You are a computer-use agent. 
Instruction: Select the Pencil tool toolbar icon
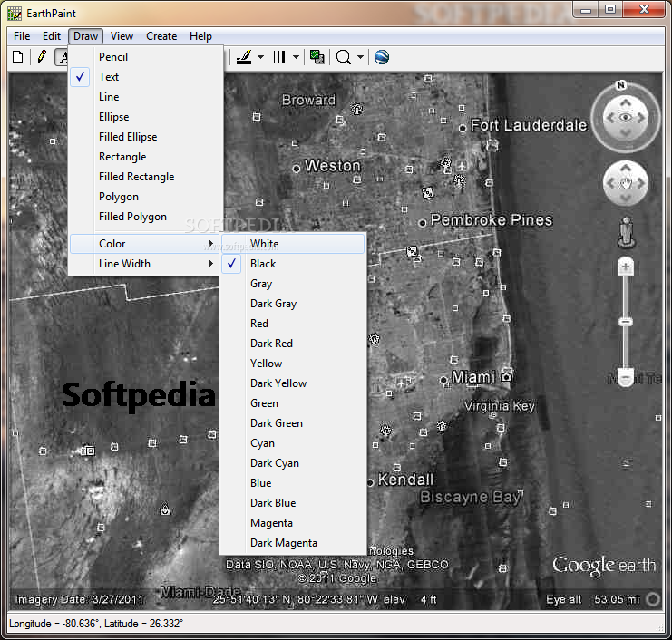tap(42, 57)
